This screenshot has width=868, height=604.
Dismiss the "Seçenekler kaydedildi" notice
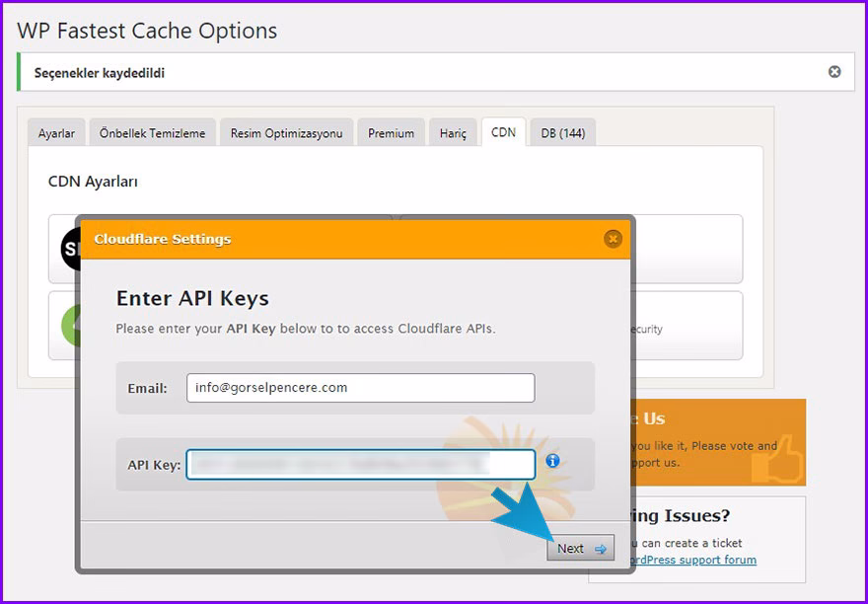click(834, 71)
